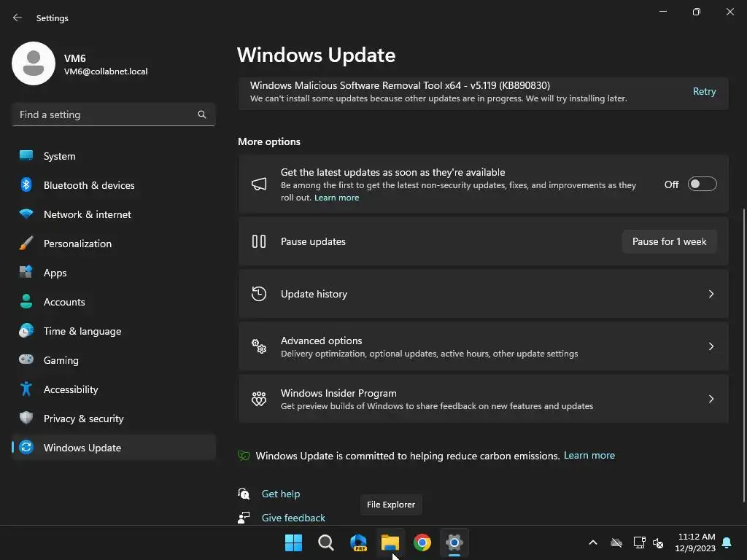Screen dimensions: 747x560
Task: Click the search magnifier in Find a setting
Action: coord(202,114)
